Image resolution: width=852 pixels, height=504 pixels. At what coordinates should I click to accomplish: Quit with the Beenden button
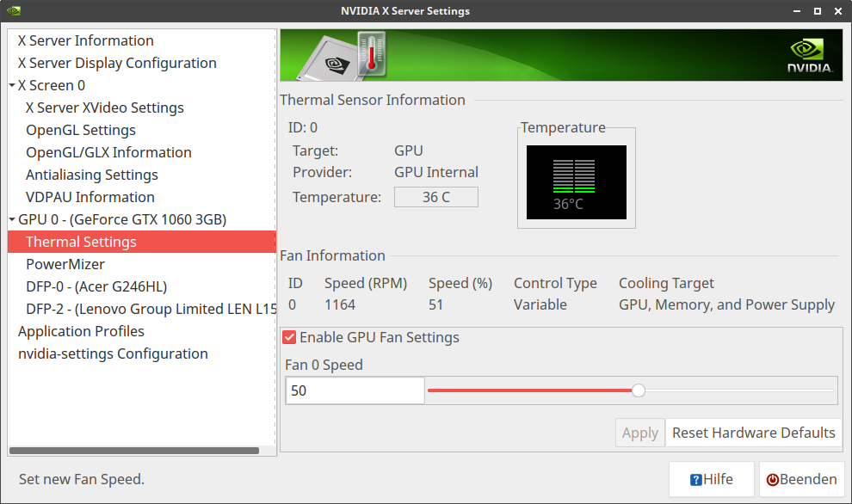[801, 479]
